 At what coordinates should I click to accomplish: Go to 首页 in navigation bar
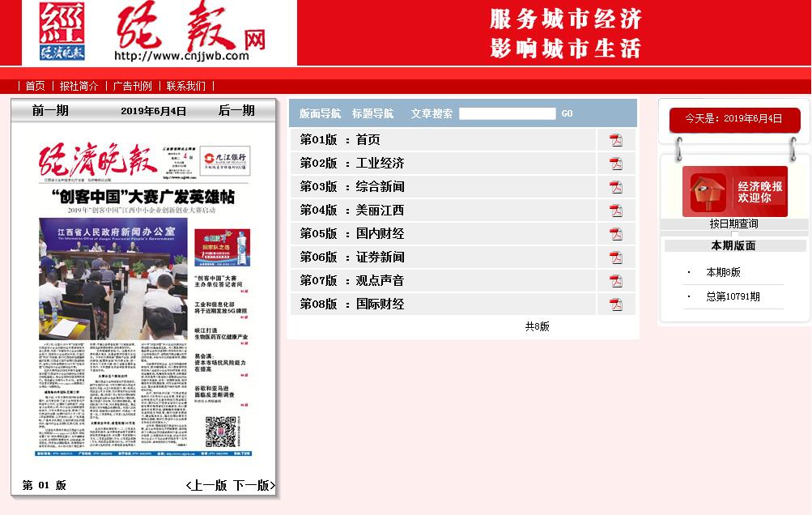(35, 86)
